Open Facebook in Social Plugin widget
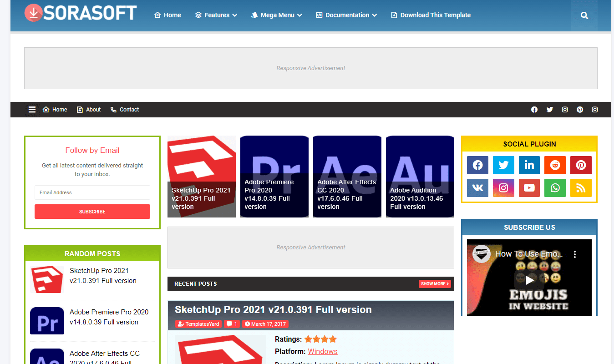 477,165
